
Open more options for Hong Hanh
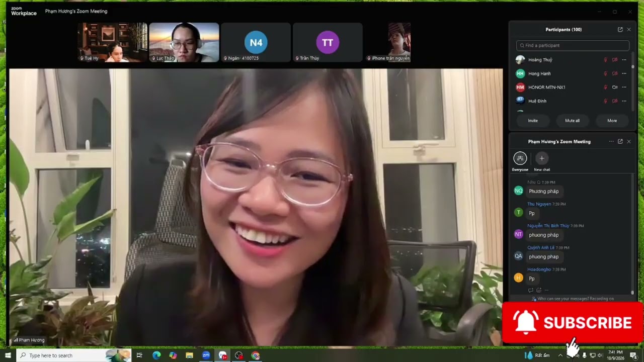pyautogui.click(x=624, y=73)
